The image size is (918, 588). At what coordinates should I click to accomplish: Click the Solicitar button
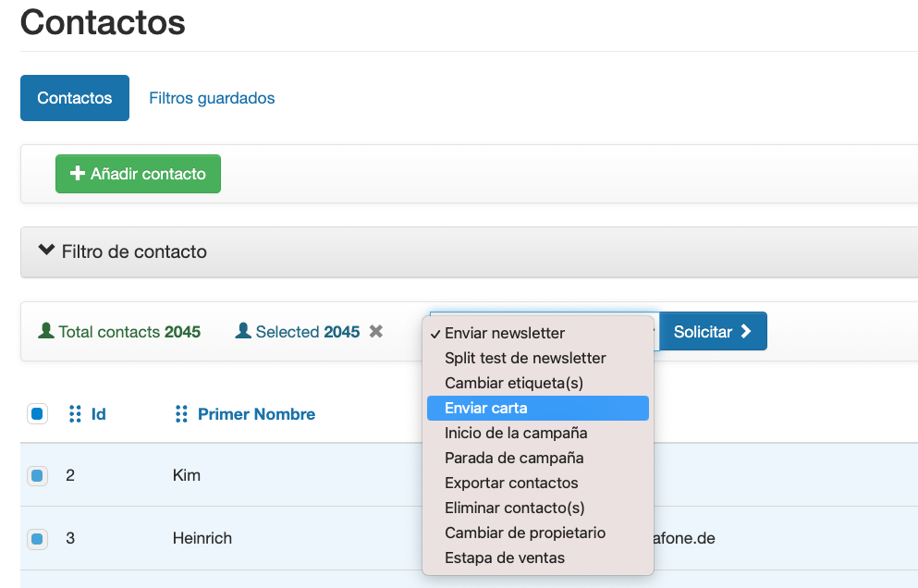(x=712, y=332)
